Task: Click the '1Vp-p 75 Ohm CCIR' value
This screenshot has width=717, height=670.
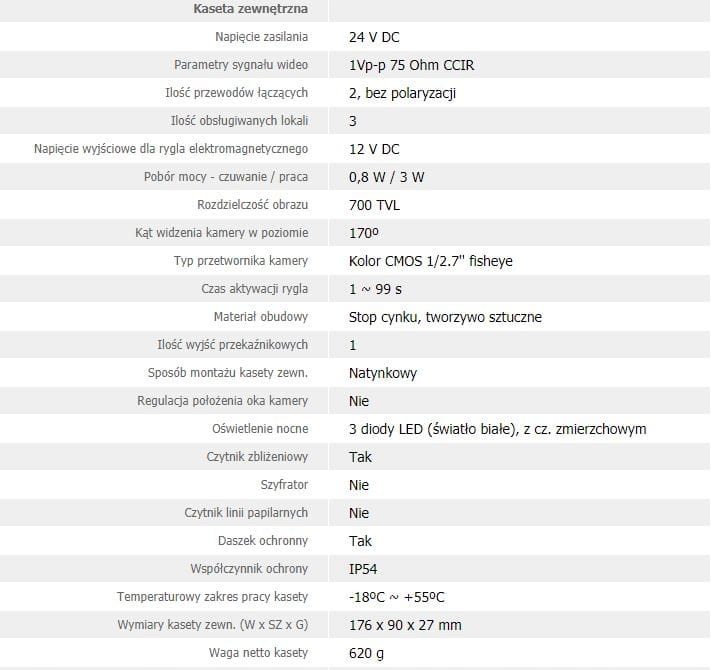Action: pos(412,65)
